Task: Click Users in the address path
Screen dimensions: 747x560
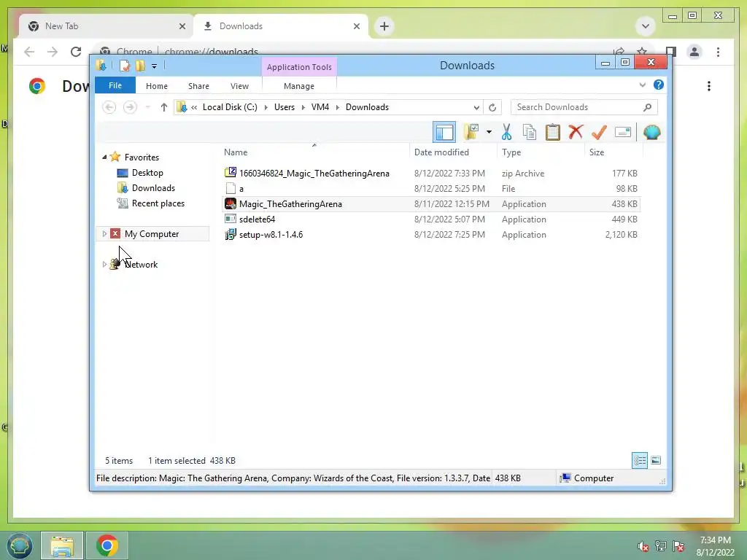Action: [285, 107]
